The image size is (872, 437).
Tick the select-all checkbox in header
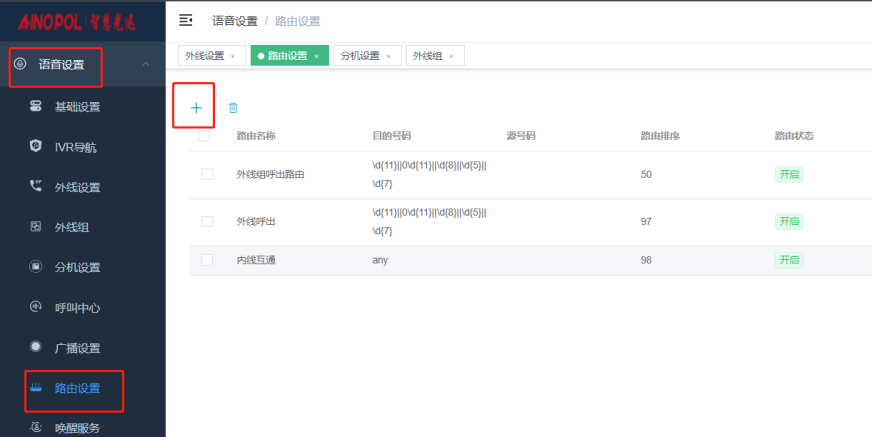(x=204, y=136)
